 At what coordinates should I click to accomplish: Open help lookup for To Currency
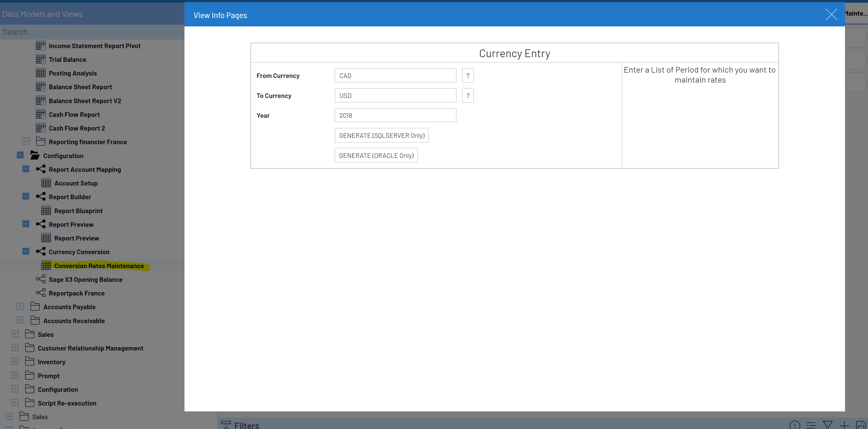point(468,96)
